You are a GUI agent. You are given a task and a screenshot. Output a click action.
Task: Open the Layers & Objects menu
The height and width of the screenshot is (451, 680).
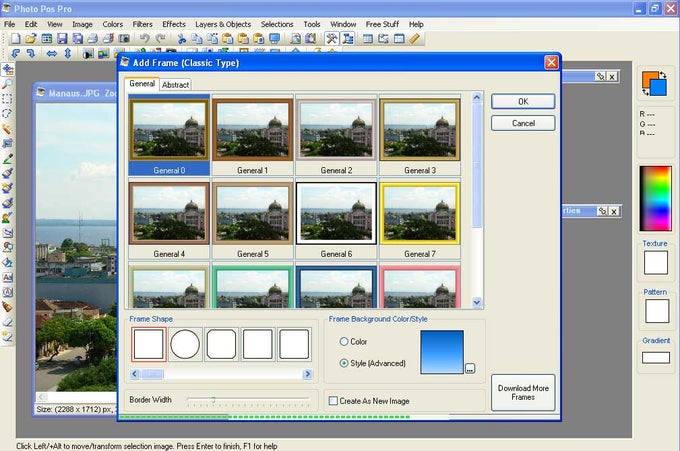(223, 24)
